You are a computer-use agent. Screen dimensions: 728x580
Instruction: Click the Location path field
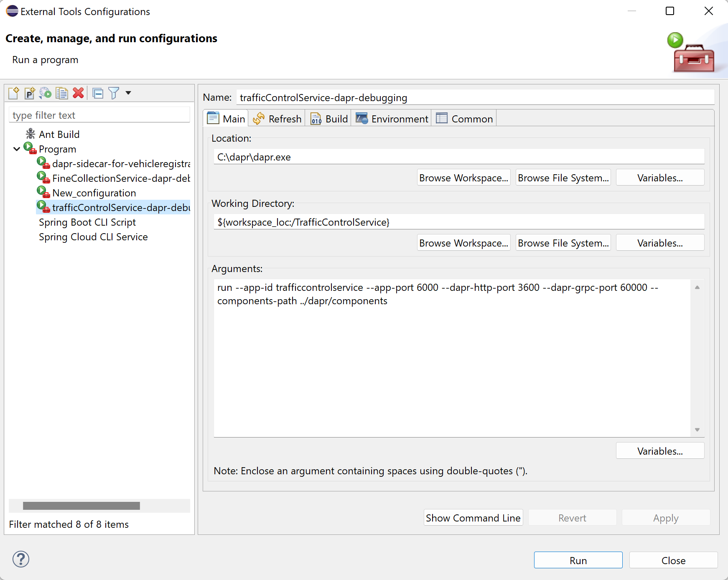(459, 157)
